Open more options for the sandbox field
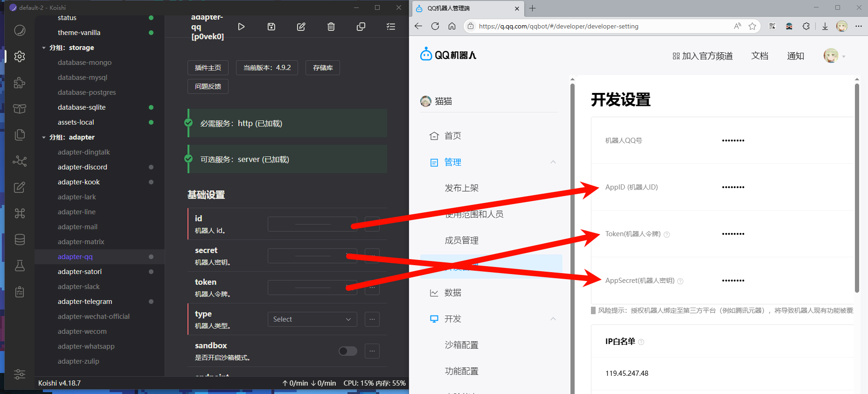This screenshot has height=394, width=868. pyautogui.click(x=372, y=351)
